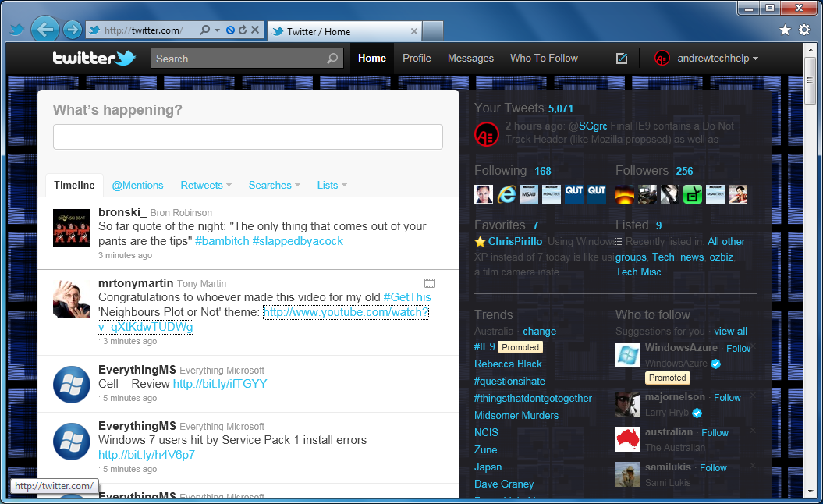Screen dimensions: 823x504
Task: Expand the Retweets dropdown tab
Action: coord(206,186)
